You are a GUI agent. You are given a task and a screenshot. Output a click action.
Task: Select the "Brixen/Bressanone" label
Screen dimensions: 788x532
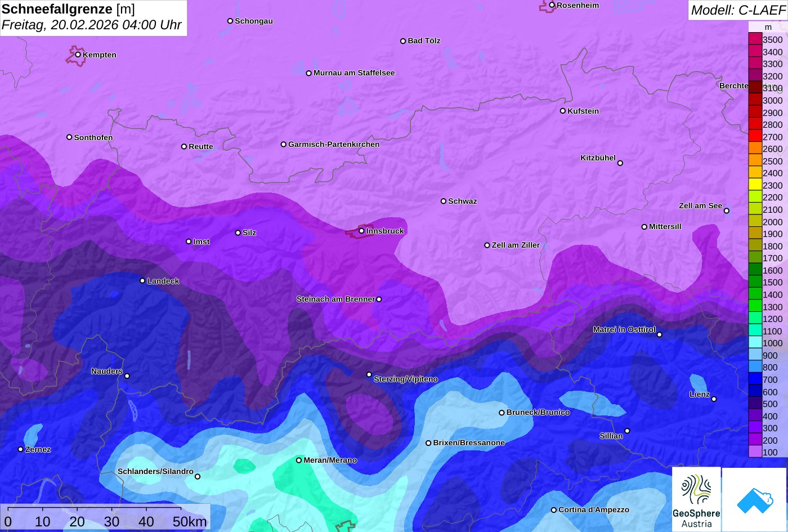coord(469,442)
